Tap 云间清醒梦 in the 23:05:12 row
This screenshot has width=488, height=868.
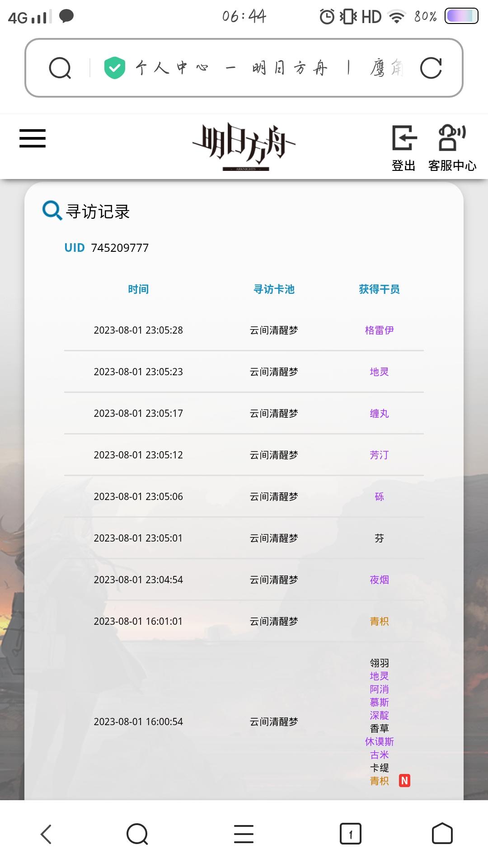pyautogui.click(x=274, y=455)
